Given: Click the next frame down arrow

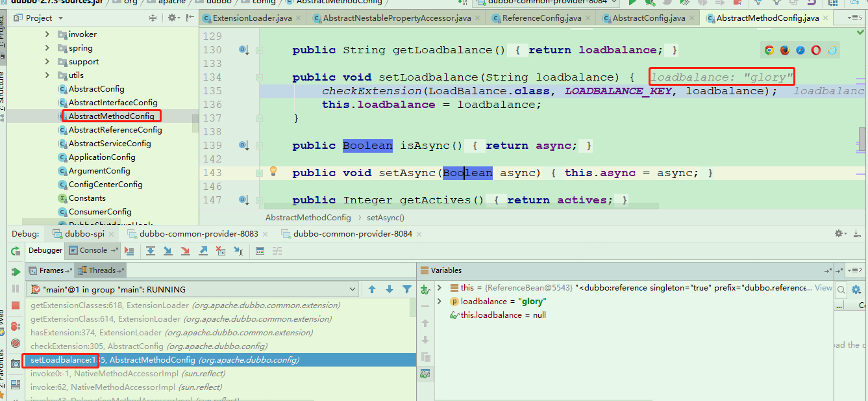Looking at the screenshot, I should click(390, 289).
